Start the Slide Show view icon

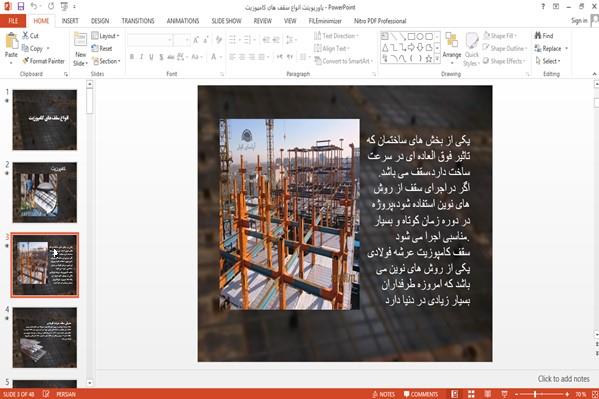click(504, 394)
